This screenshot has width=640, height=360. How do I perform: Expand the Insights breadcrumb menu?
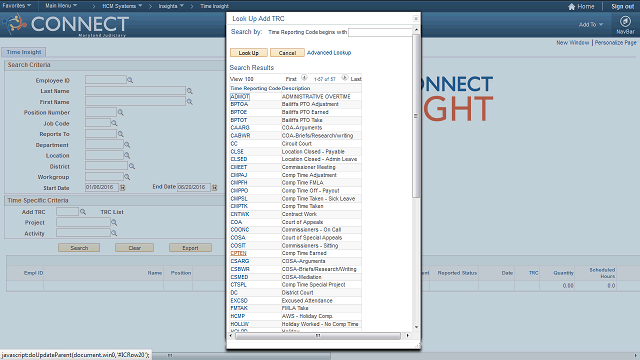(171, 6)
